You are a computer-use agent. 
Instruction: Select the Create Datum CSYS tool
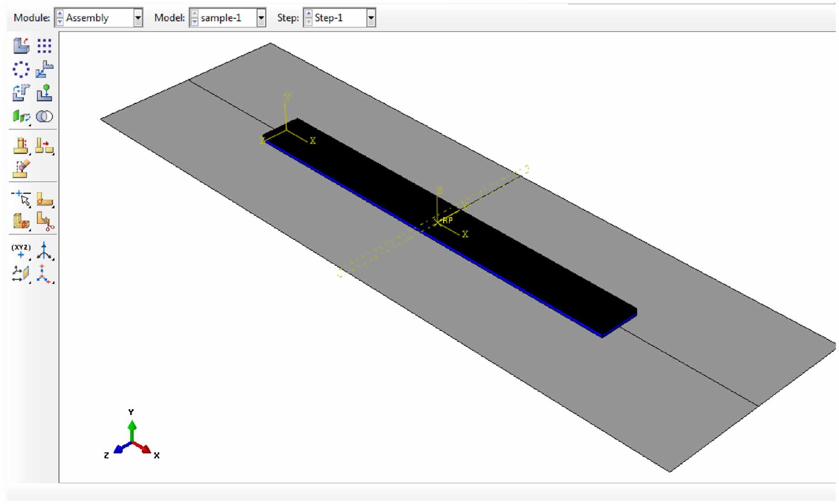pos(44,274)
